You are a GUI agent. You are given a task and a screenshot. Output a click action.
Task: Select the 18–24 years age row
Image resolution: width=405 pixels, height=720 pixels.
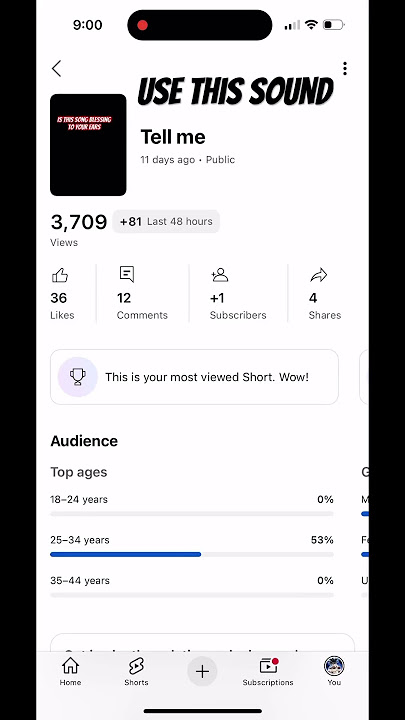pos(192,505)
